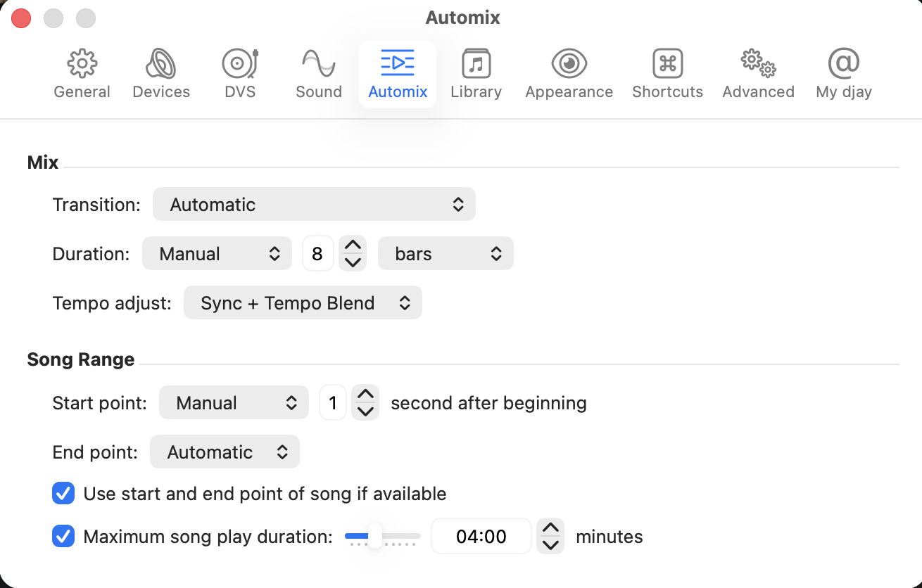Screen dimensions: 922x588
Task: Uncheck Use start and end point of song
Action: click(x=63, y=494)
